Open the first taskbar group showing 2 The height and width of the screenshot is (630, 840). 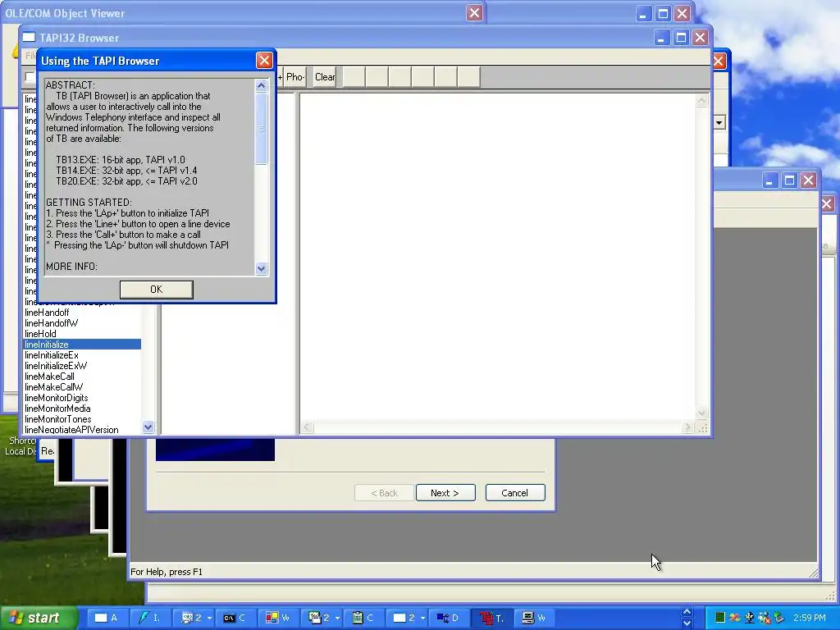(x=194, y=618)
